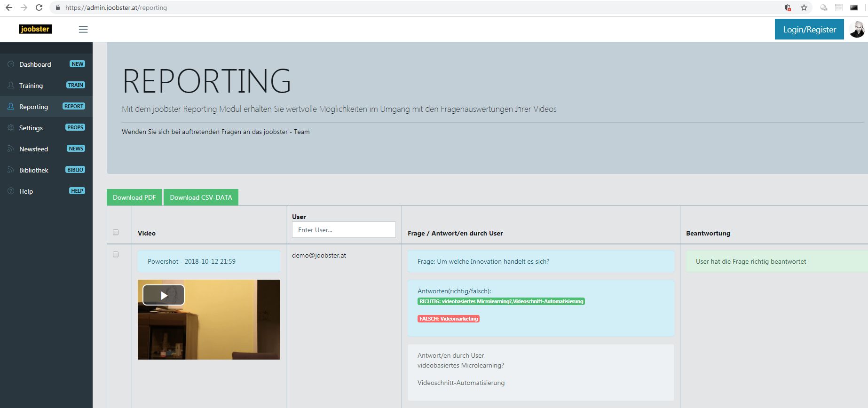Open Settings in the sidebar

point(31,128)
